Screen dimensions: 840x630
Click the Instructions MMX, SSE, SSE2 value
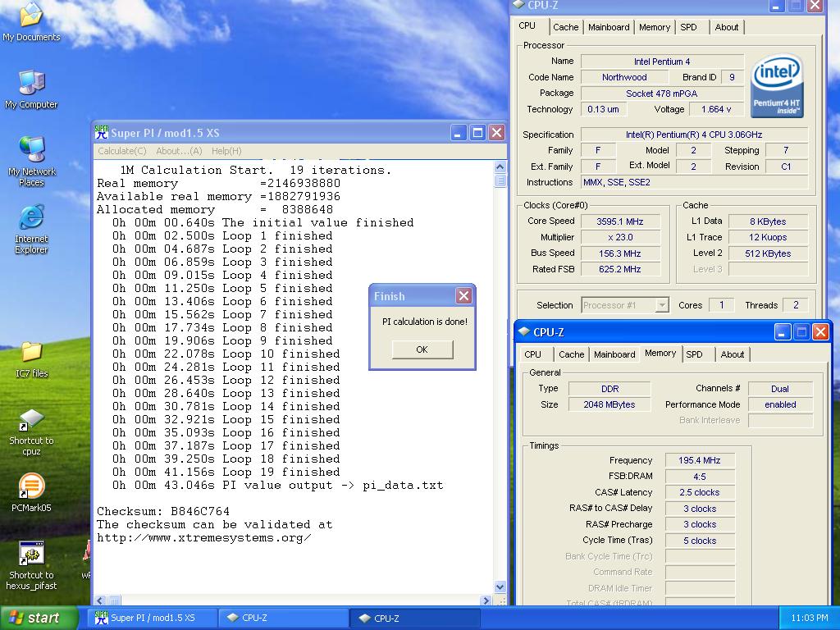point(695,182)
